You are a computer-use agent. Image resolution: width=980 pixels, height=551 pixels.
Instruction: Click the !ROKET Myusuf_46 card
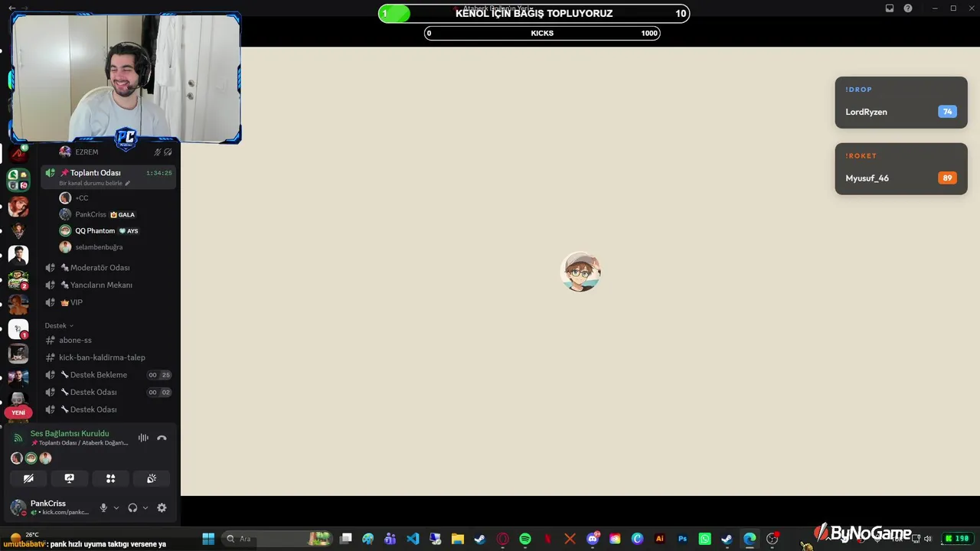(901, 169)
